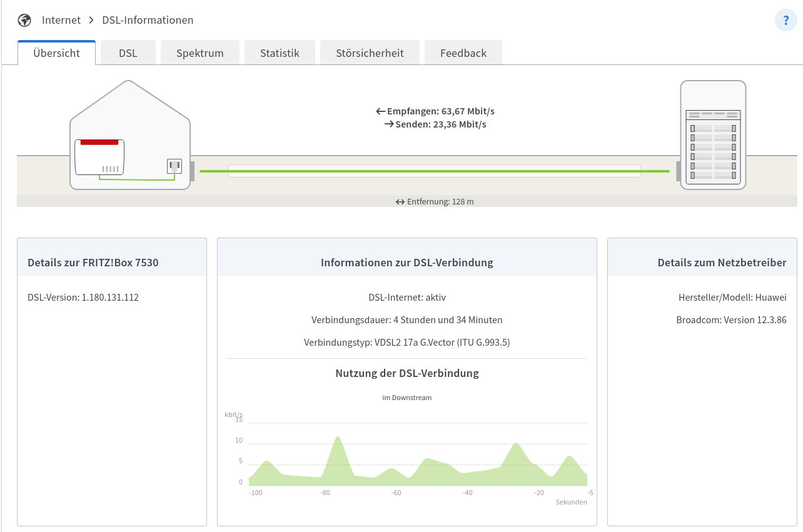Select the Statistik tab
The height and width of the screenshot is (532, 803).
pos(280,53)
